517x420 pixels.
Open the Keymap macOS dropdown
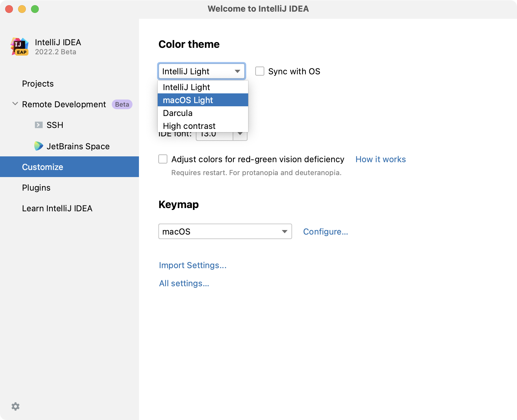pos(225,231)
